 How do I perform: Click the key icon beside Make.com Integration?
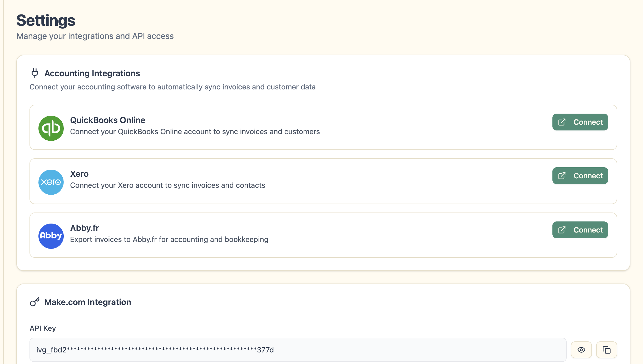(34, 302)
